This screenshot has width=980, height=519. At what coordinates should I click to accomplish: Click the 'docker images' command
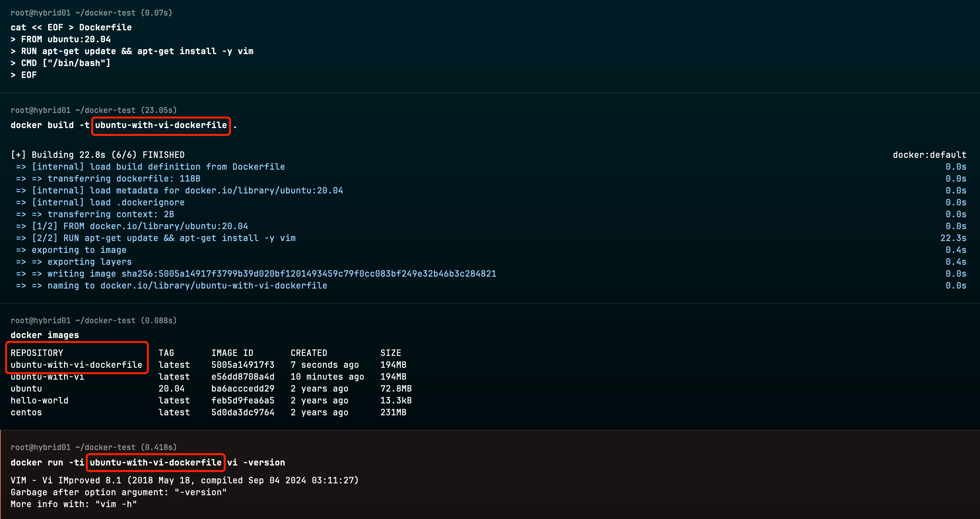(x=45, y=335)
